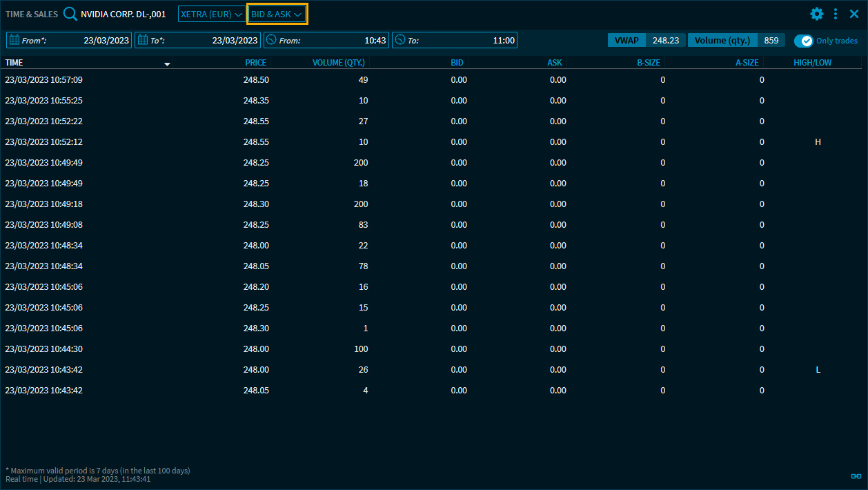Click the Volume (qty.) button
868x490 pixels.
[722, 40]
